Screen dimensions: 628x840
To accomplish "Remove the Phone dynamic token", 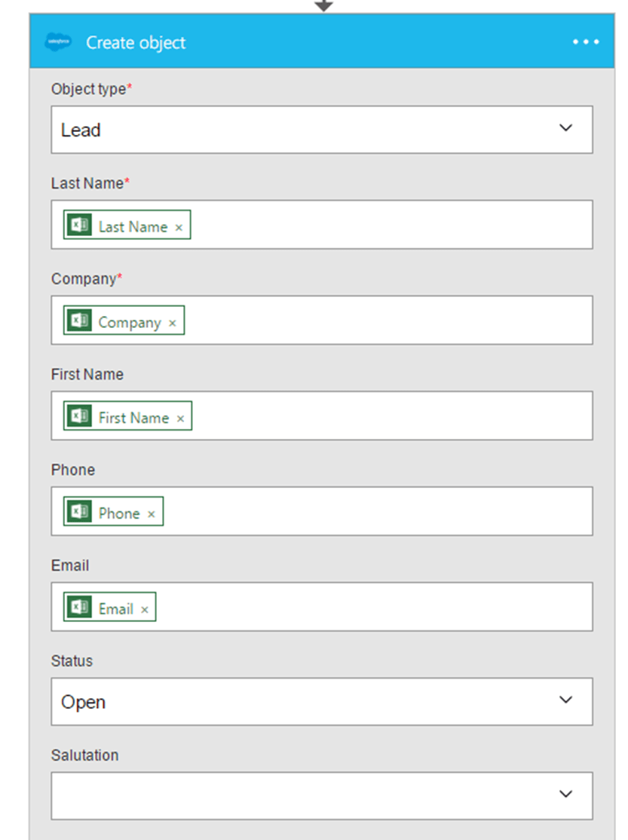I will [151, 514].
